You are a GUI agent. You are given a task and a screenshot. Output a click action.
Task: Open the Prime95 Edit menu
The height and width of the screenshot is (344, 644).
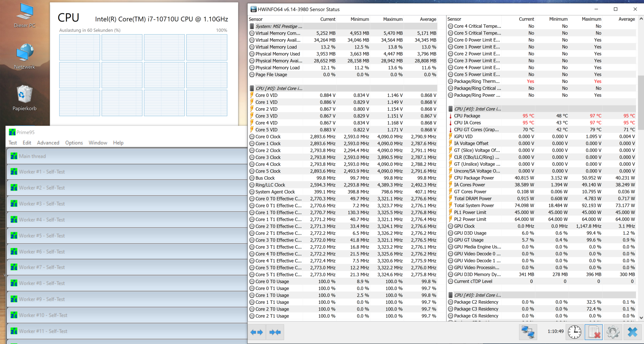[x=27, y=143]
